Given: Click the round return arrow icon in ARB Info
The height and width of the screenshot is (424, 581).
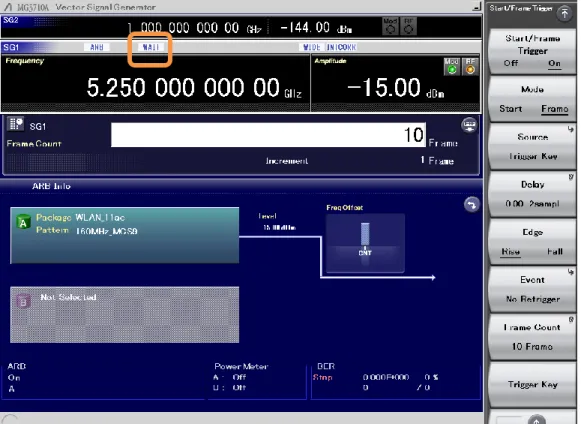Looking at the screenshot, I should pyautogui.click(x=471, y=205).
